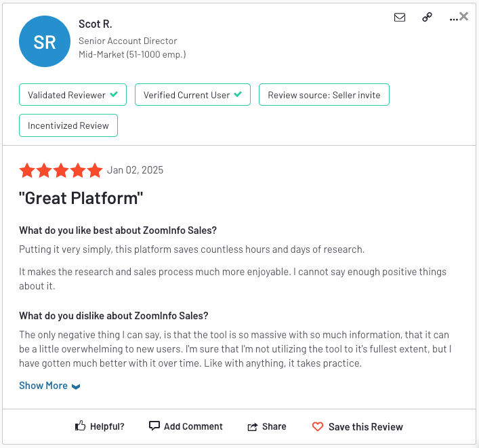This screenshot has width=479, height=448.
Task: Click Save this Review
Action: [366, 426]
